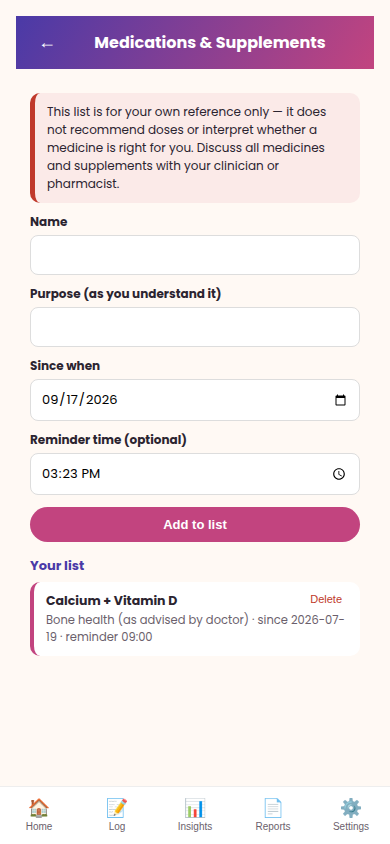The height and width of the screenshot is (844, 390).
Task: Open the clock picker for Reminder time
Action: [339, 474]
